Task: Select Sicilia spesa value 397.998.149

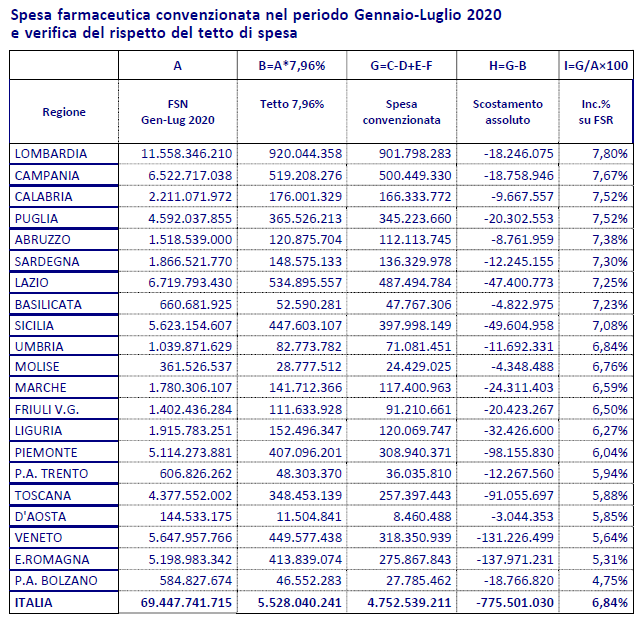Action: coord(415,325)
